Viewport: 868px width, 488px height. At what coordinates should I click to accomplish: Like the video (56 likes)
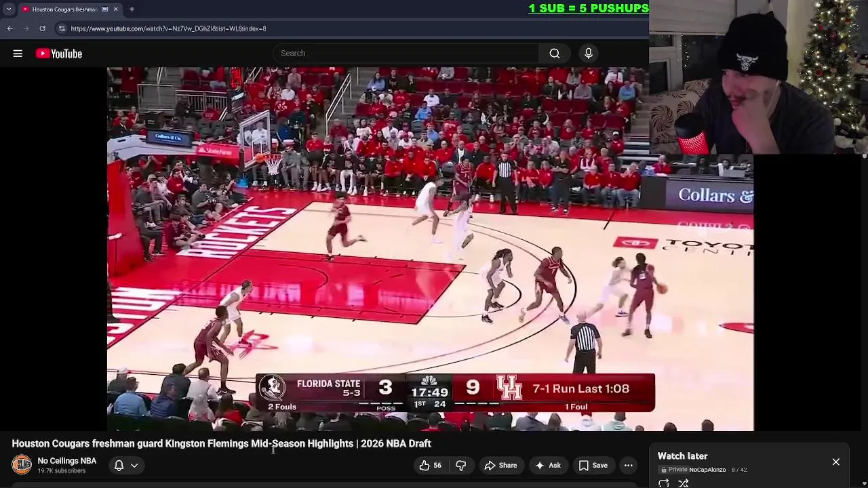tap(431, 465)
